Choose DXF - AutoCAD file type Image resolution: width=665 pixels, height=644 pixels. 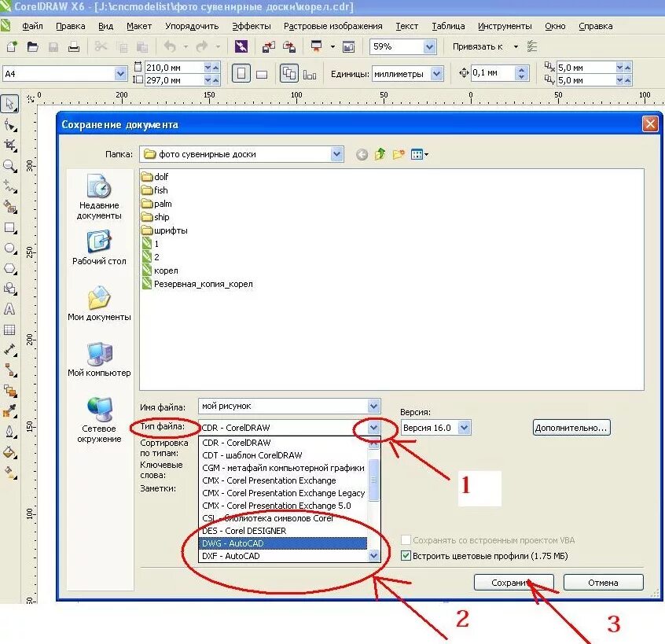pos(282,556)
